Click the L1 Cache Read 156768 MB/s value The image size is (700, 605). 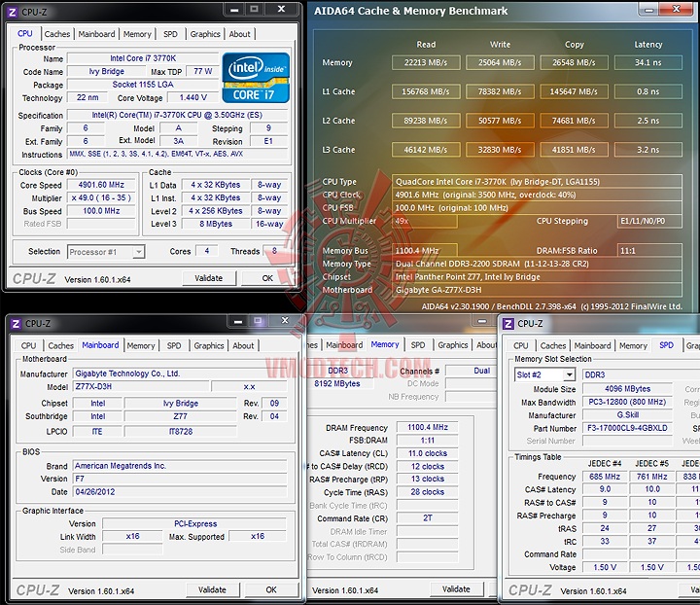click(x=426, y=91)
